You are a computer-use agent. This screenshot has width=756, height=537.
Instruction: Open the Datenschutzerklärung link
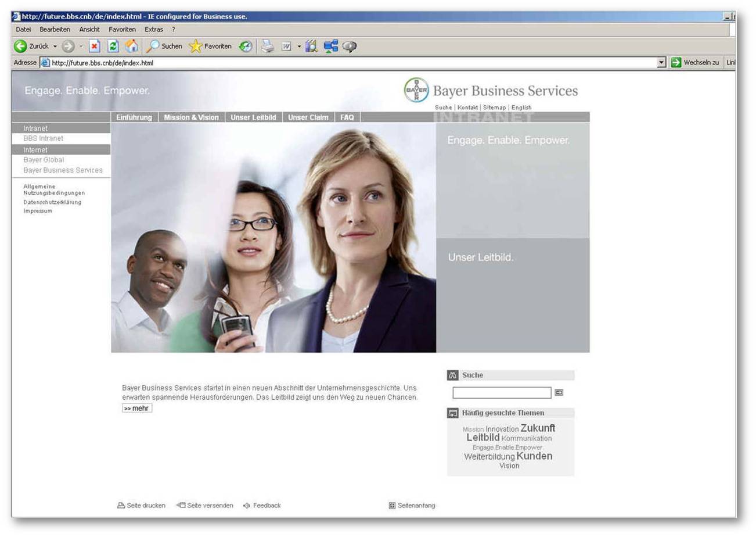[52, 202]
